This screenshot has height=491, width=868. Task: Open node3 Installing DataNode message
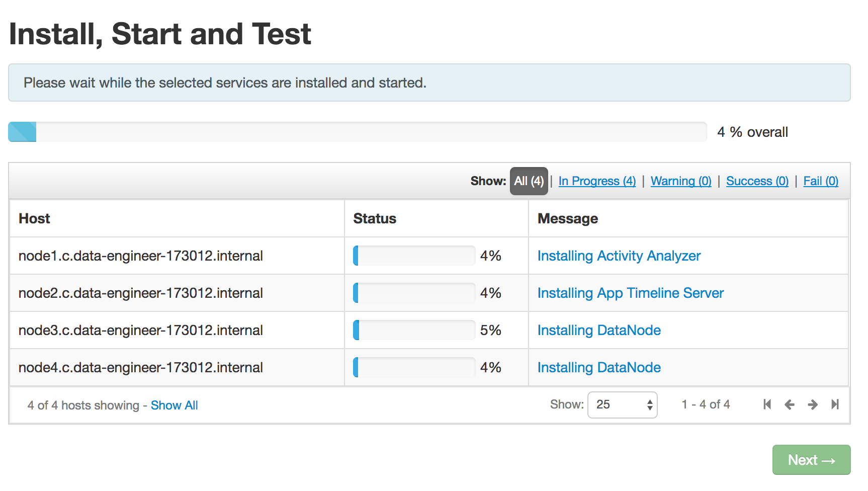click(x=599, y=331)
